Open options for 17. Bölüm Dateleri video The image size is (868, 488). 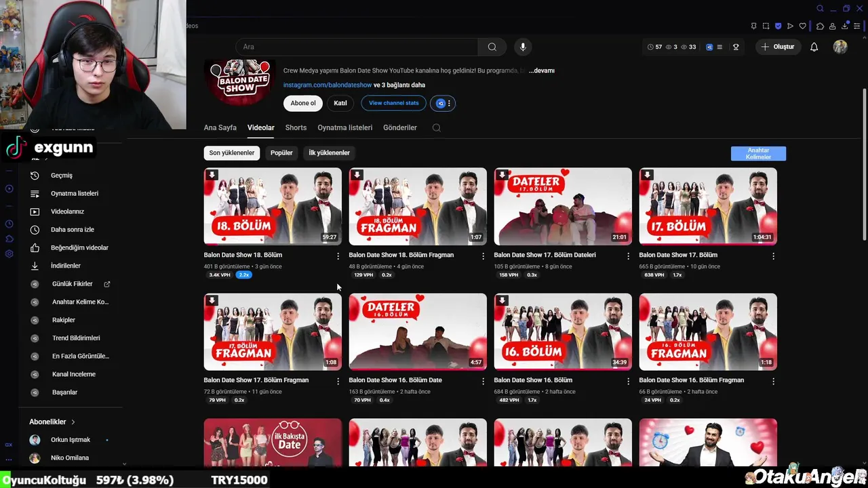[x=628, y=256]
